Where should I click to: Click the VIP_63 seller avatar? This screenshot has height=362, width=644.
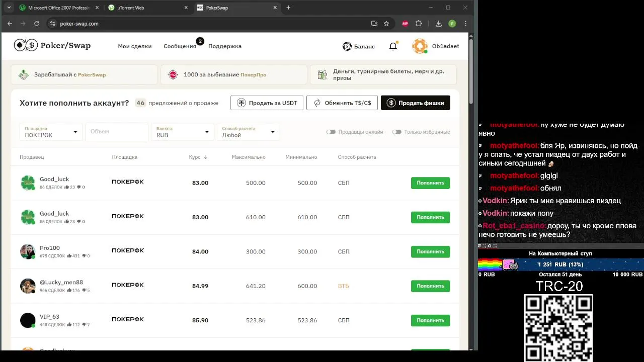point(28,320)
